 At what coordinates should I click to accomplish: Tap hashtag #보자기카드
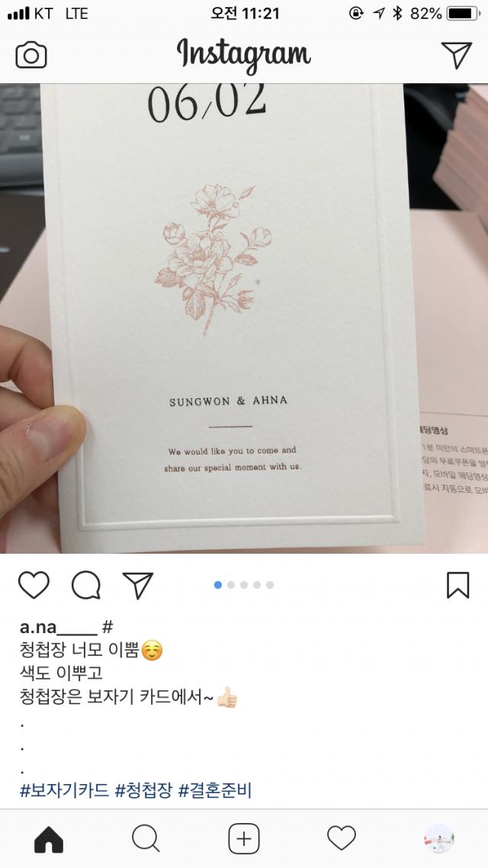click(64, 790)
